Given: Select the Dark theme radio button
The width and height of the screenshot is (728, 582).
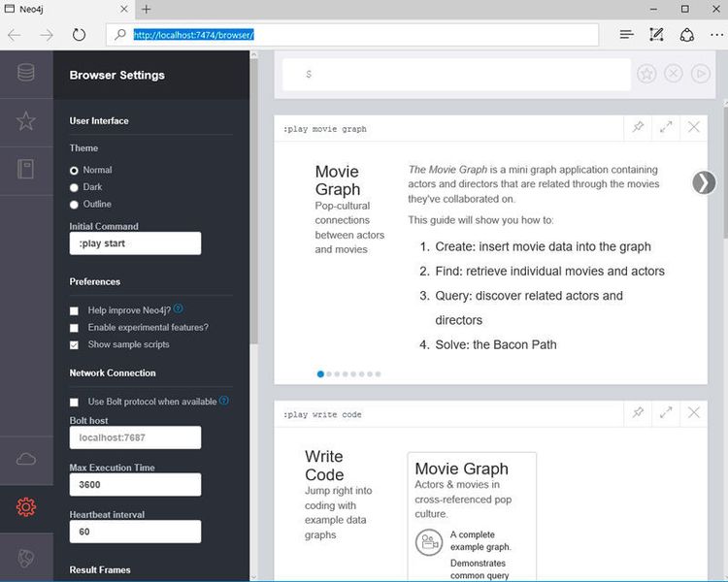Looking at the screenshot, I should tap(74, 187).
